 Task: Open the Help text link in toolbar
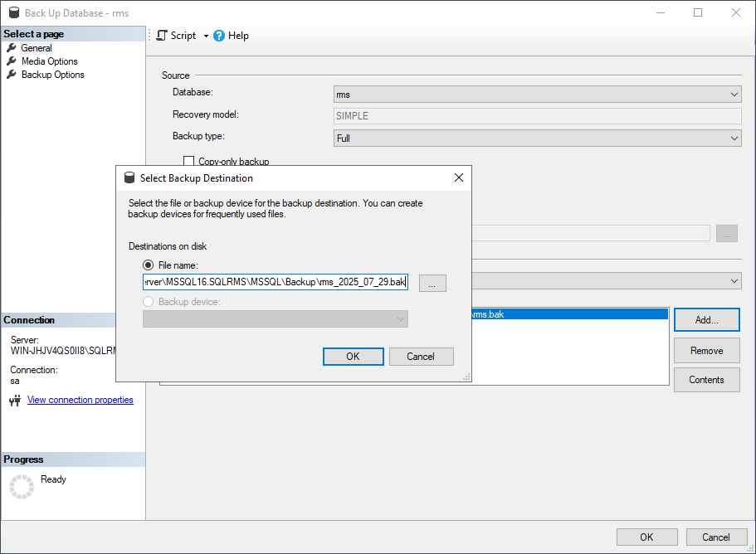click(x=238, y=36)
